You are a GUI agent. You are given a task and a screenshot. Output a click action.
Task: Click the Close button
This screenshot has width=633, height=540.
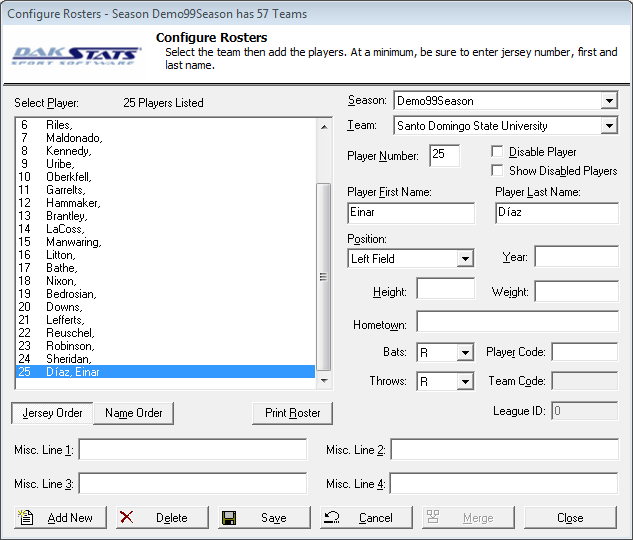[570, 517]
